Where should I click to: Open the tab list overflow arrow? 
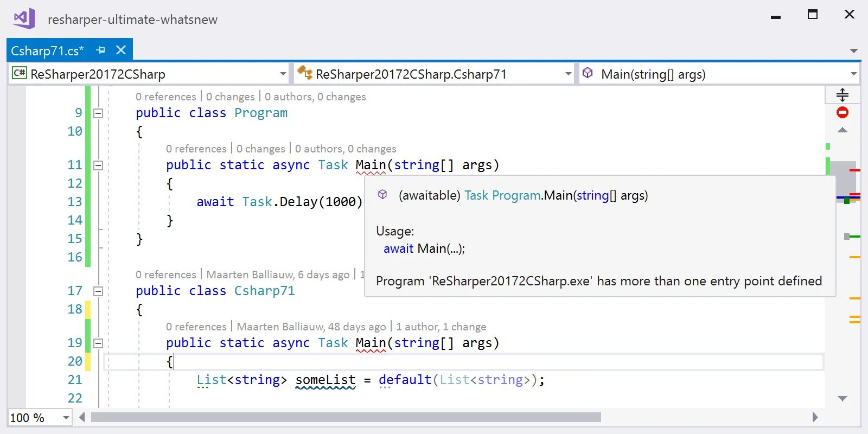click(x=854, y=51)
